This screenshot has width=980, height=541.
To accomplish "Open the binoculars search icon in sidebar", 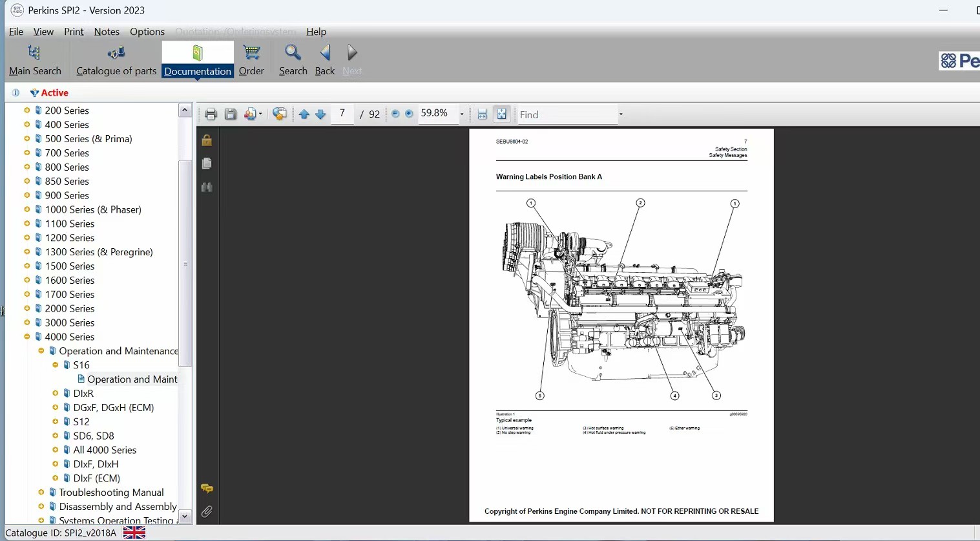I will [207, 187].
